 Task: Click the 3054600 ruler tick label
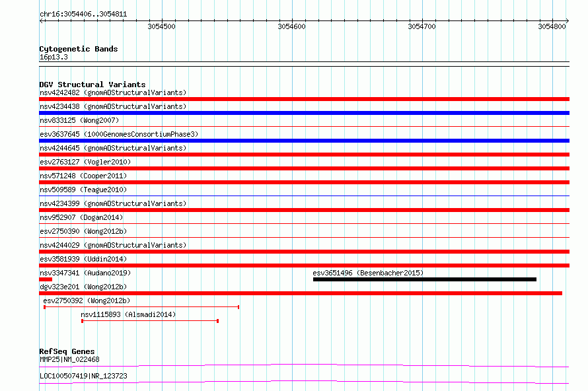tap(291, 26)
